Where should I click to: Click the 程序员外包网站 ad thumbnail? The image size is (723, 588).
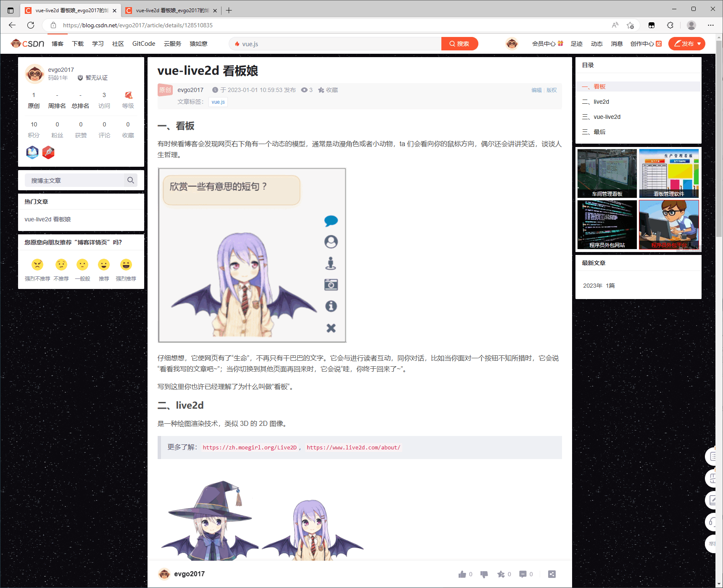[x=607, y=225]
